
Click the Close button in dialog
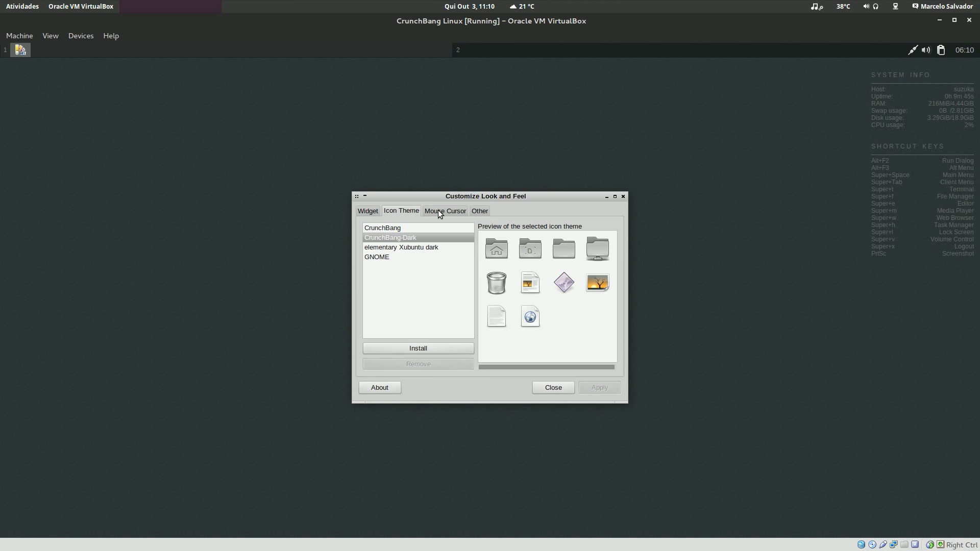(553, 388)
